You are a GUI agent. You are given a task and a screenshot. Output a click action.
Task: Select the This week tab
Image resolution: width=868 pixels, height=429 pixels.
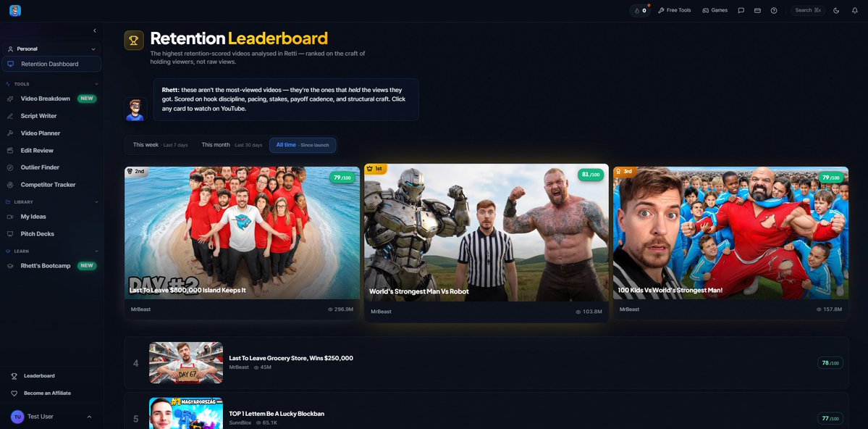pos(160,145)
